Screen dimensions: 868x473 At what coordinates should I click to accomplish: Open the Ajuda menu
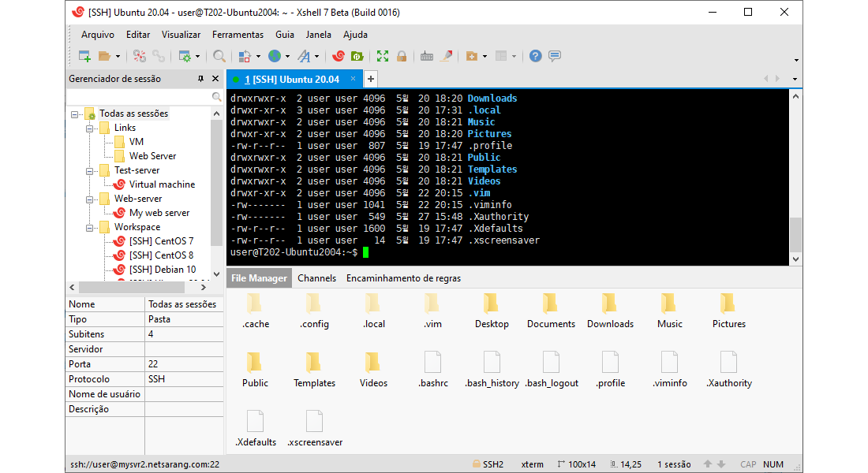point(355,35)
